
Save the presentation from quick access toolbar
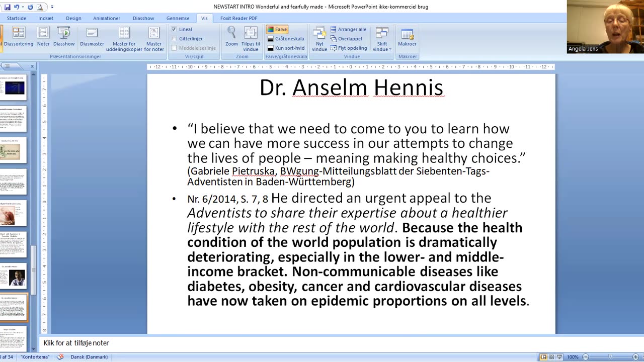click(x=7, y=7)
